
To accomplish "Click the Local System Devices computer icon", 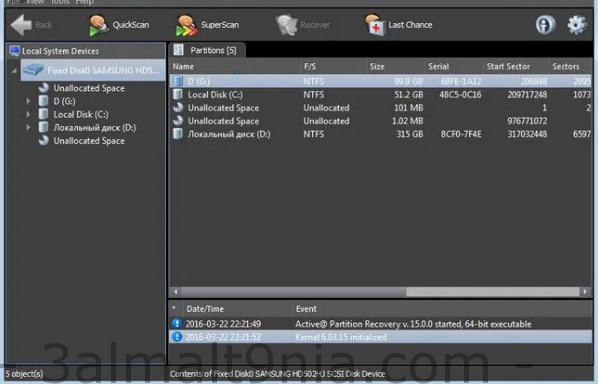I will point(15,51).
